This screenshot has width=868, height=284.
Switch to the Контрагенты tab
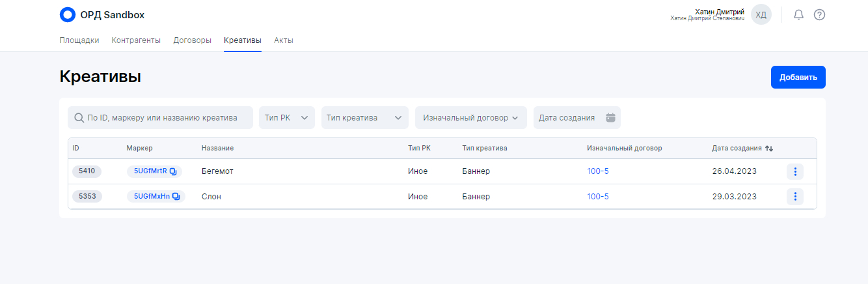coord(136,40)
